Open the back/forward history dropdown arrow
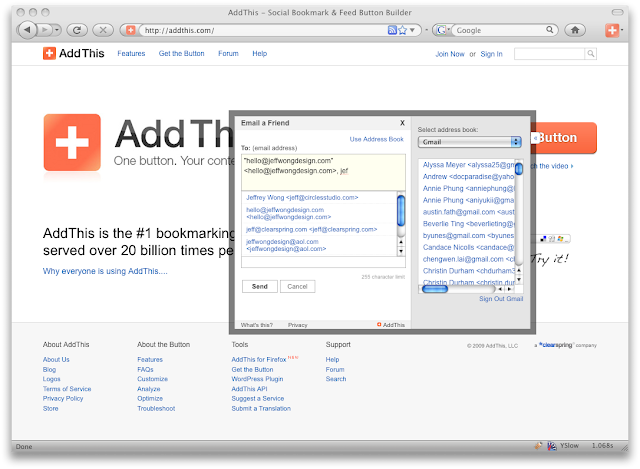This screenshot has width=640, height=469. coord(57,30)
